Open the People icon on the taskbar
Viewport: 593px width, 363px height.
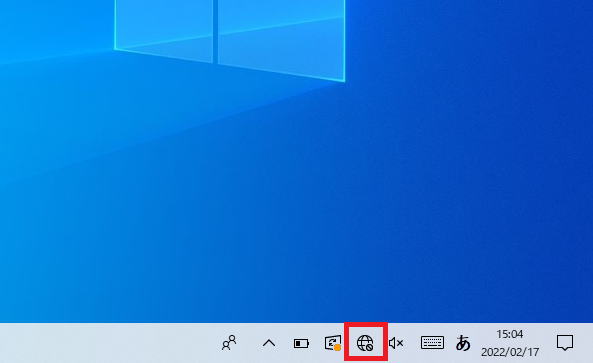[229, 343]
